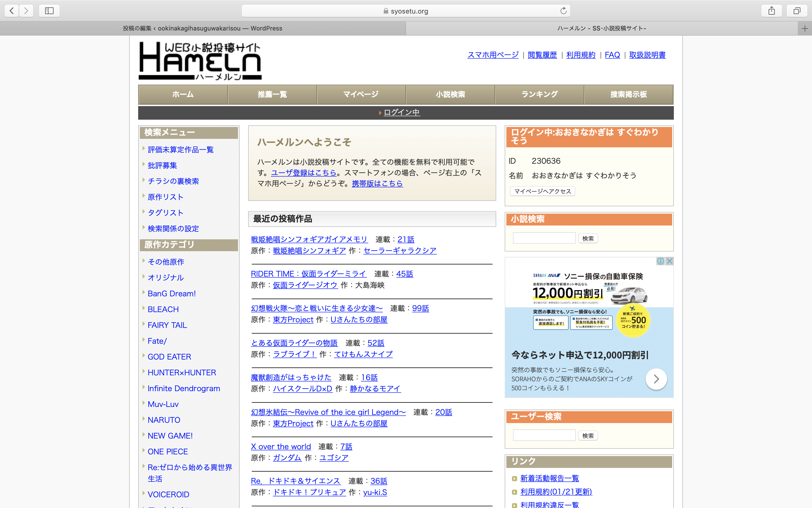Open a new tab with plus button
Viewport: 812px width, 508px height.
click(805, 29)
